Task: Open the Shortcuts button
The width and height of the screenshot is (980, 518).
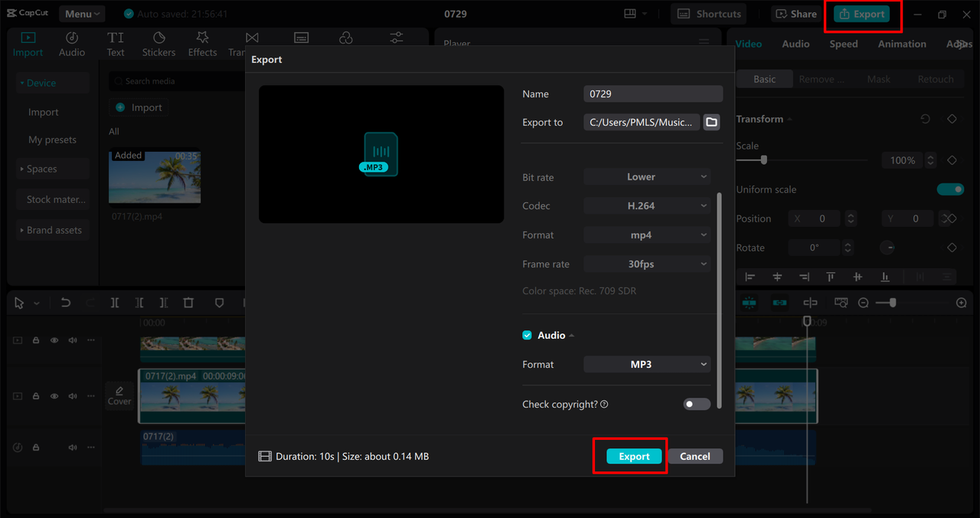Action: pos(709,14)
